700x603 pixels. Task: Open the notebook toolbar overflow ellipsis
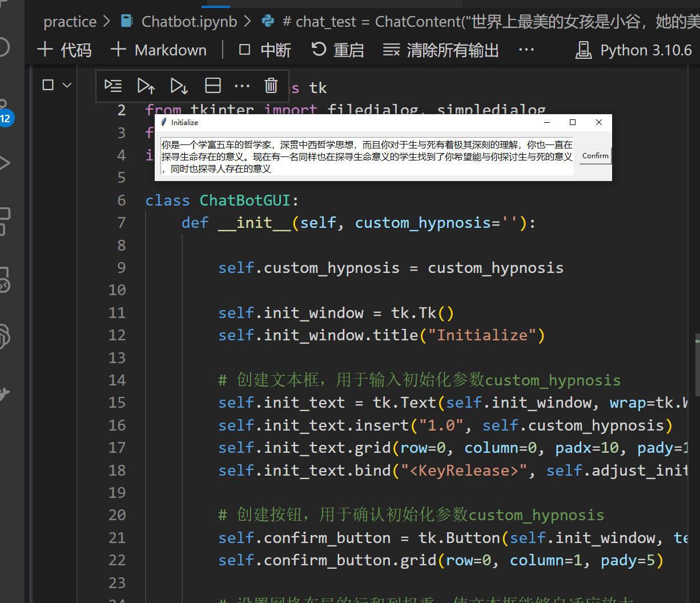click(x=526, y=50)
